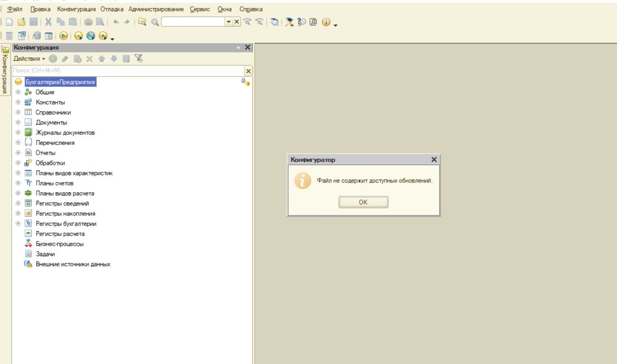Click the magnifier Find icon
This screenshot has width=617, height=364.
click(155, 22)
